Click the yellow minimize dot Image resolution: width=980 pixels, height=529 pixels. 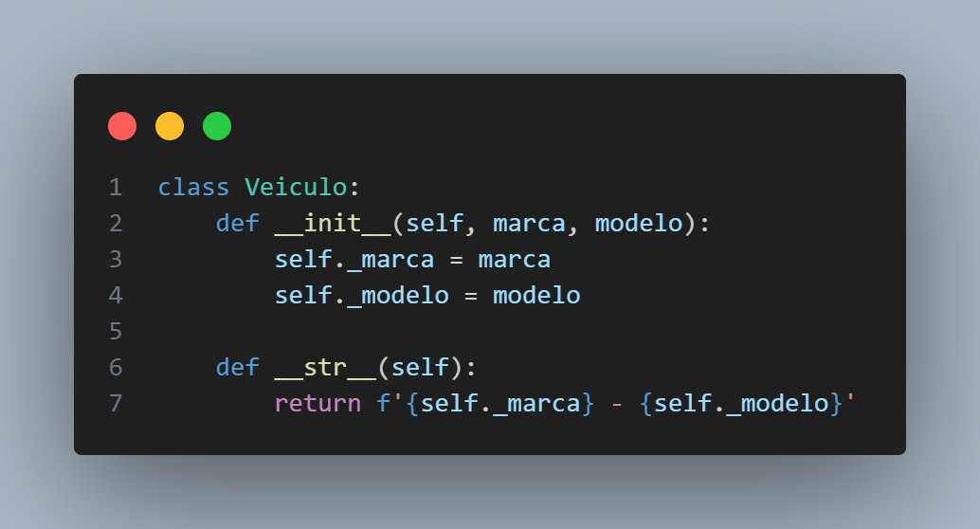tap(170, 126)
